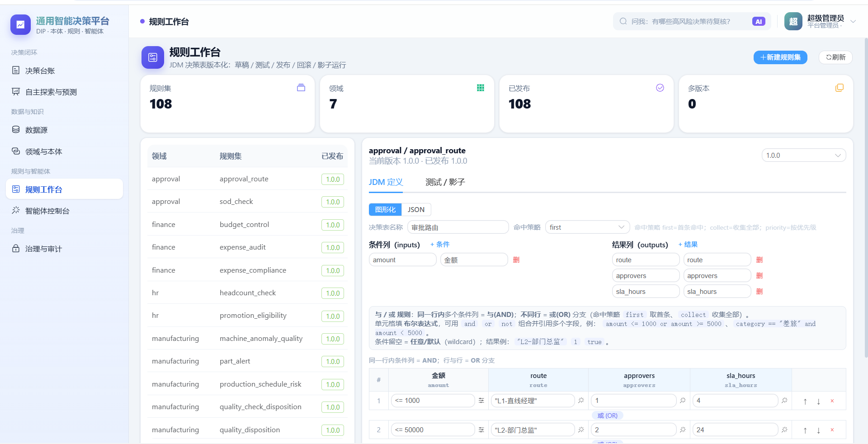This screenshot has height=444, width=868.
Task: Click the 1.0.0 tag in expense_audit row
Action: tap(333, 248)
